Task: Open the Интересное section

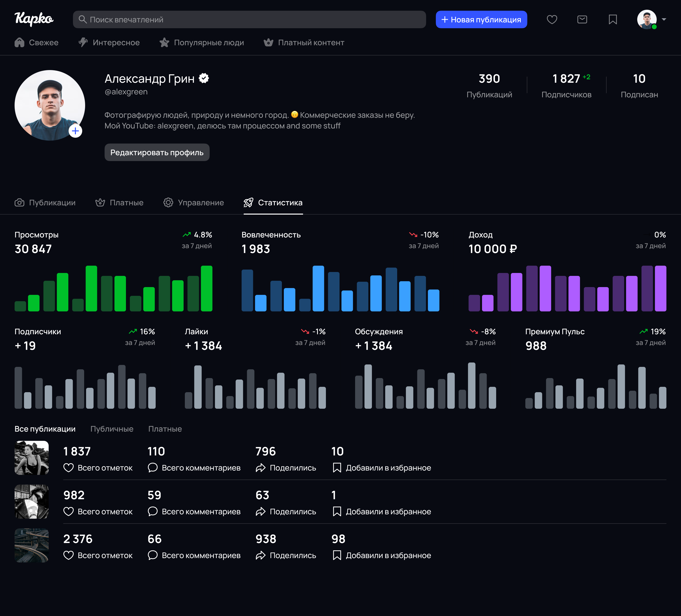Action: (x=109, y=42)
